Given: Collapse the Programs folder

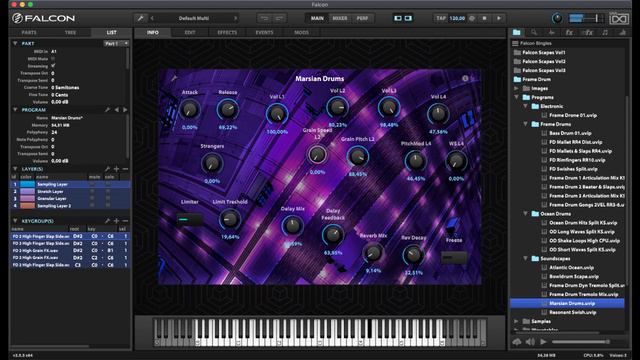Looking at the screenshot, I should point(516,97).
